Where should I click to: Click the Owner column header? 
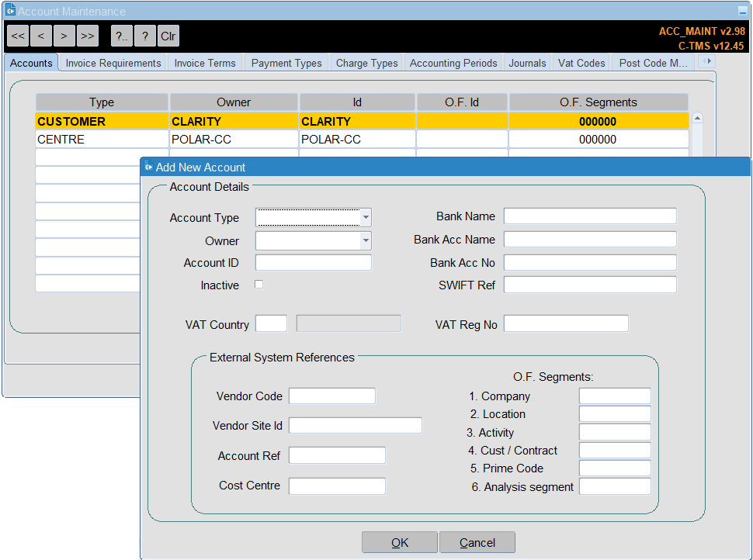pyautogui.click(x=234, y=102)
